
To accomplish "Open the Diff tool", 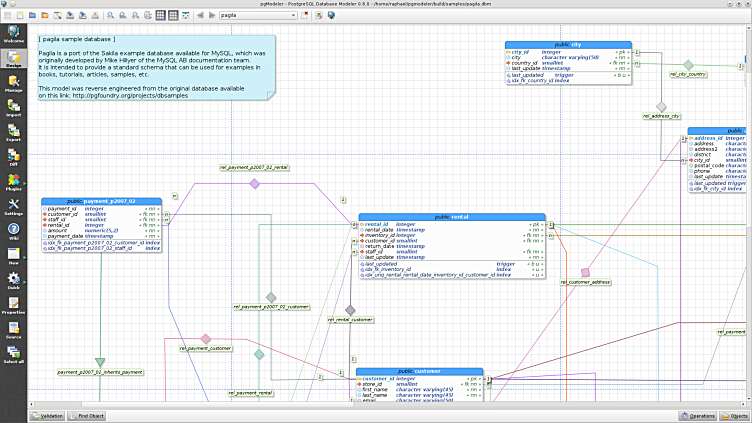I will pos(13,157).
